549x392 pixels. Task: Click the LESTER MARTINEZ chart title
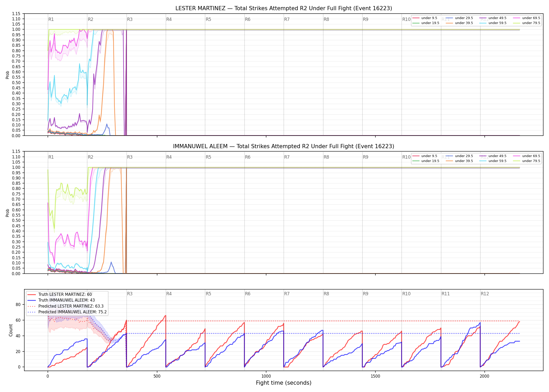(x=284, y=8)
